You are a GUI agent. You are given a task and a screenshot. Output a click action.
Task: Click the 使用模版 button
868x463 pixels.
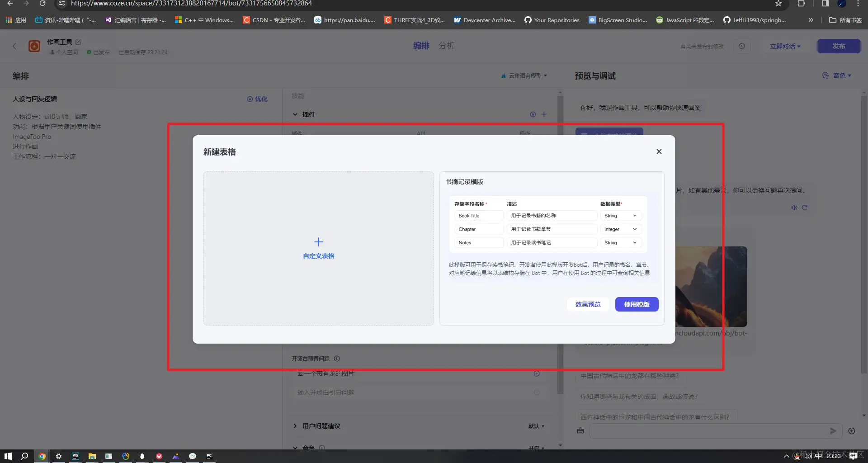[637, 304]
